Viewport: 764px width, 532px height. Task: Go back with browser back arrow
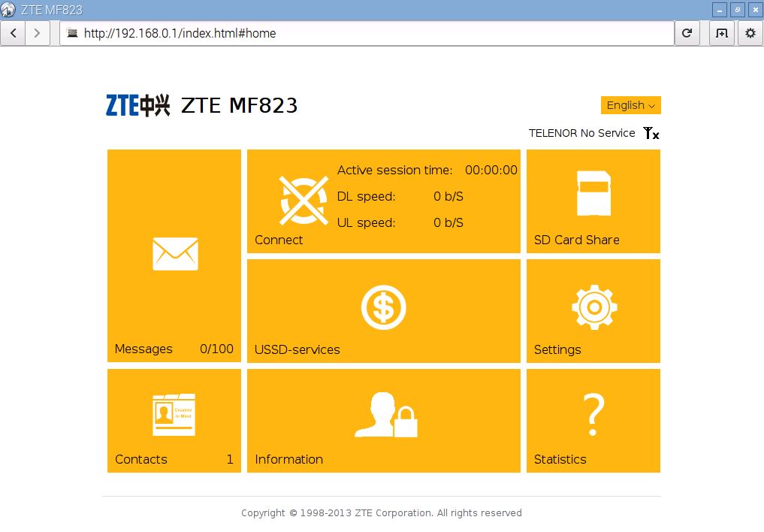14,33
